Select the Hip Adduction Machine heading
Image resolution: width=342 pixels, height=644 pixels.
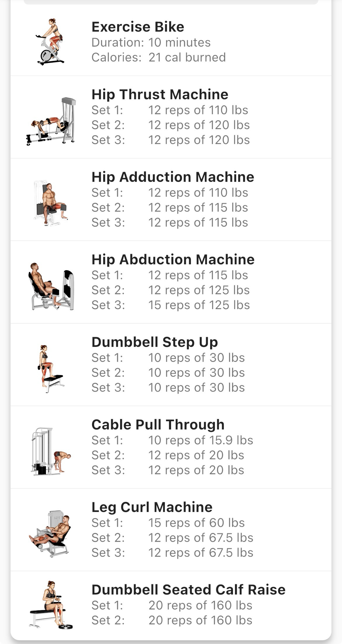(x=173, y=177)
